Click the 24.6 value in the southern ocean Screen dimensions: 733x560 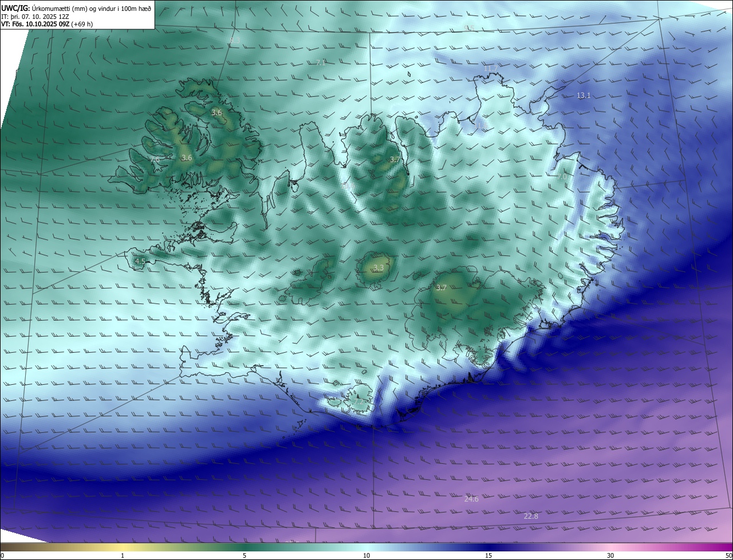pos(471,499)
